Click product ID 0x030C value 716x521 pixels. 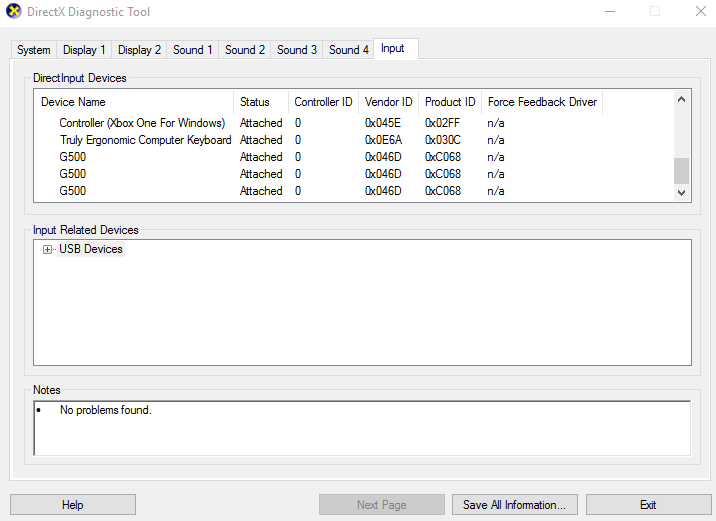click(442, 140)
